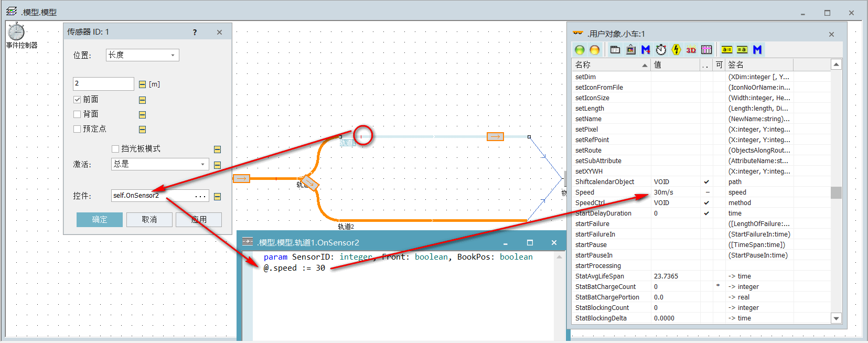Click the position value field containing 2

(x=103, y=84)
